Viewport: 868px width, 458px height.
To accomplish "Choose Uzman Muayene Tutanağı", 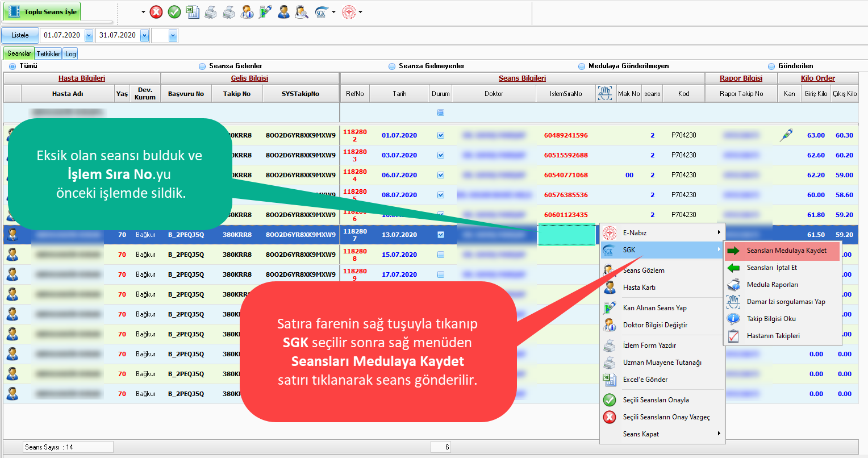I will click(662, 363).
